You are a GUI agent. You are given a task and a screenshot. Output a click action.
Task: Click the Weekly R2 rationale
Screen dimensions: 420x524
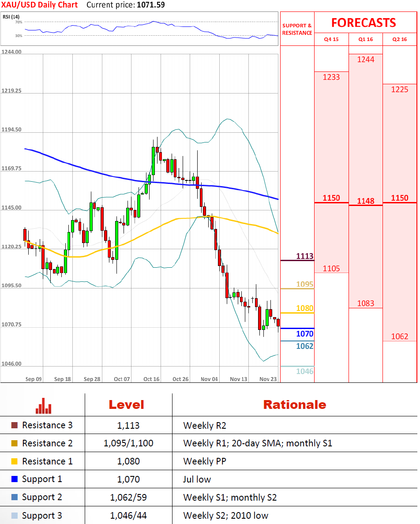point(205,425)
